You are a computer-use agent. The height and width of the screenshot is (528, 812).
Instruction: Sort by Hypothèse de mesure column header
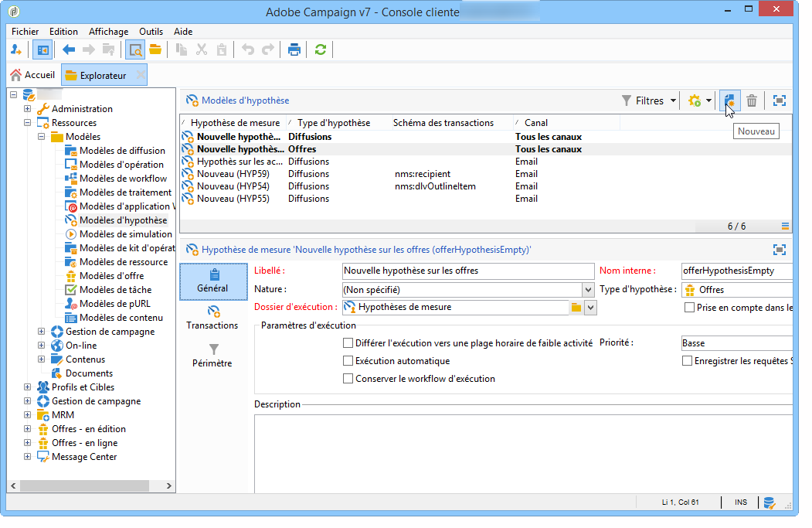232,123
